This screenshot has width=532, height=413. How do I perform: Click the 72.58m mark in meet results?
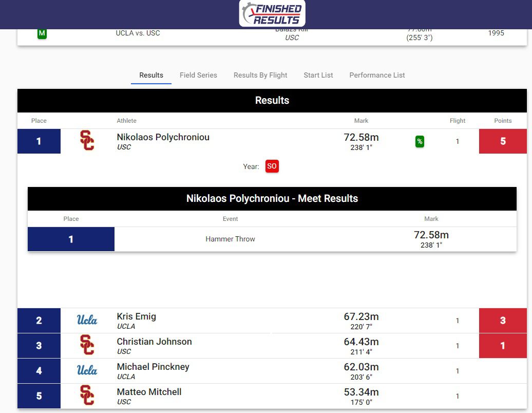tap(431, 235)
